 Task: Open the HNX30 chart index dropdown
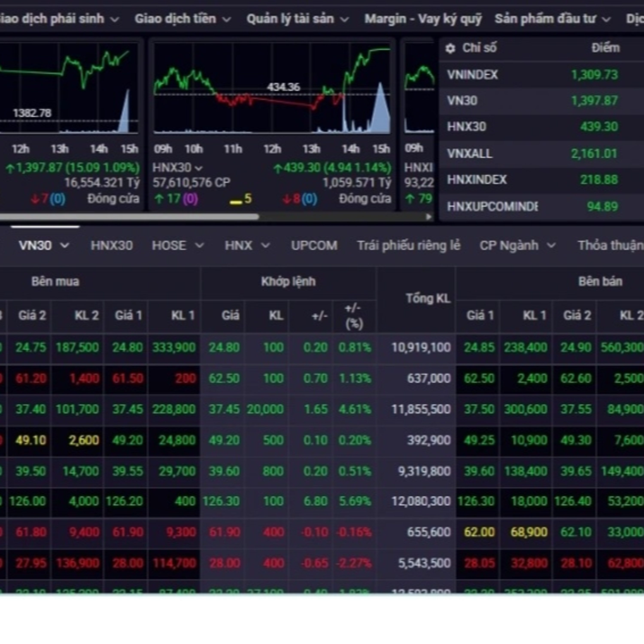click(x=199, y=168)
